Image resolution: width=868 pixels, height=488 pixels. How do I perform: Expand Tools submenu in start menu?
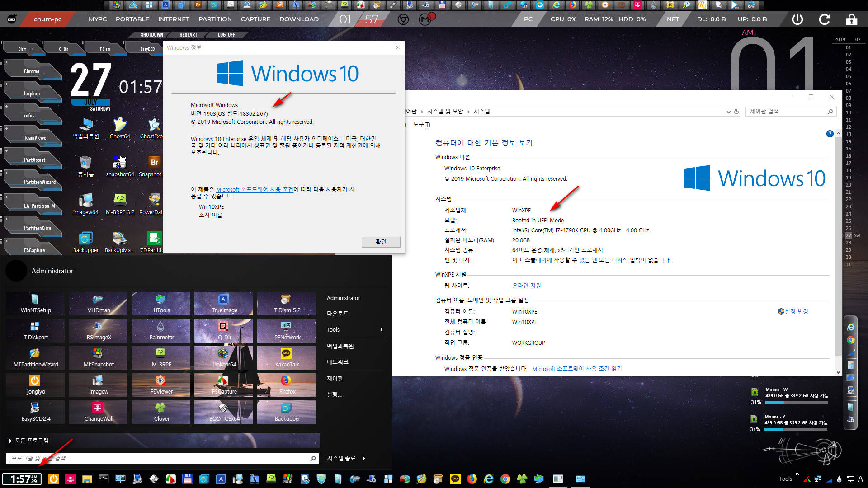355,329
